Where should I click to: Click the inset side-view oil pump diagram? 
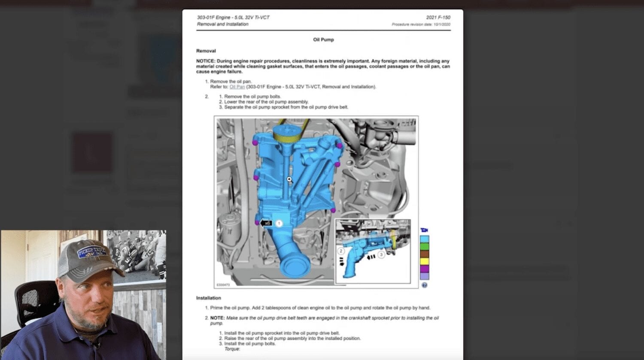(x=373, y=251)
